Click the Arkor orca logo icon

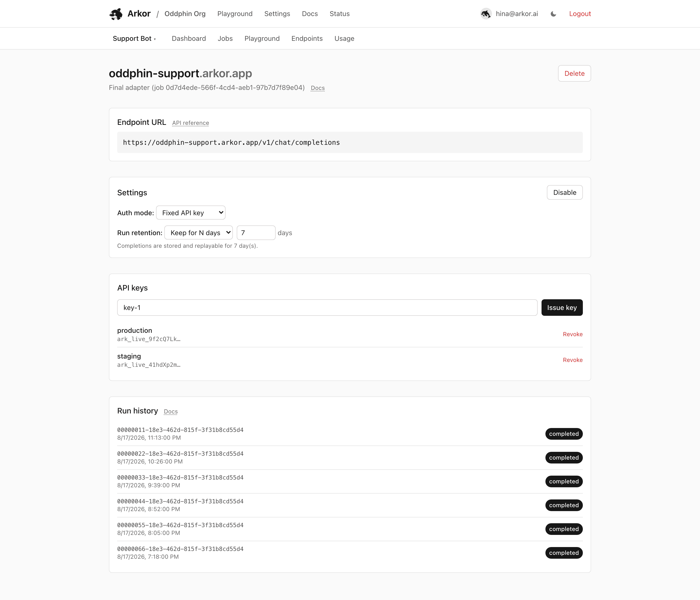pyautogui.click(x=116, y=14)
